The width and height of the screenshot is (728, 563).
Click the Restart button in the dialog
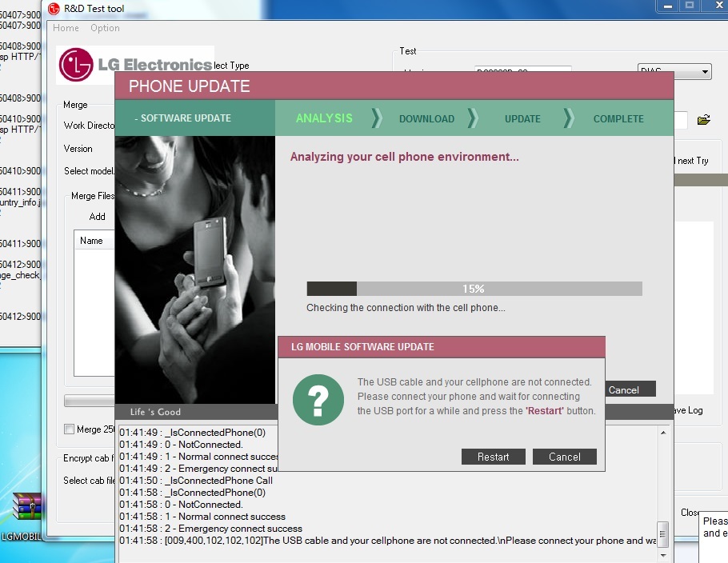(x=493, y=457)
